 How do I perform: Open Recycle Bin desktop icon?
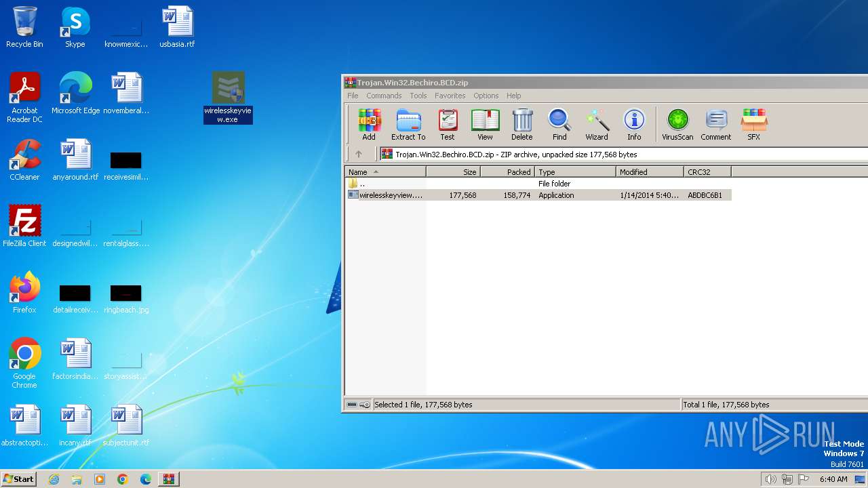pos(24,28)
